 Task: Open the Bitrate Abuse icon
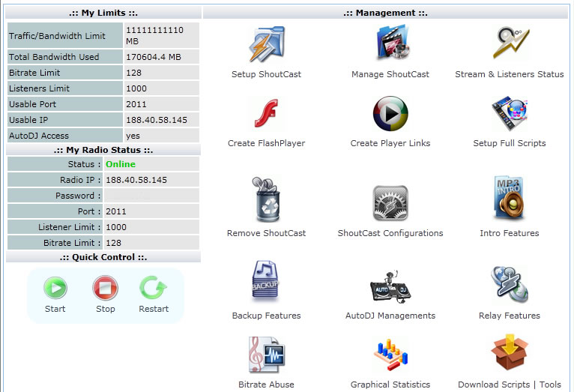pos(266,355)
